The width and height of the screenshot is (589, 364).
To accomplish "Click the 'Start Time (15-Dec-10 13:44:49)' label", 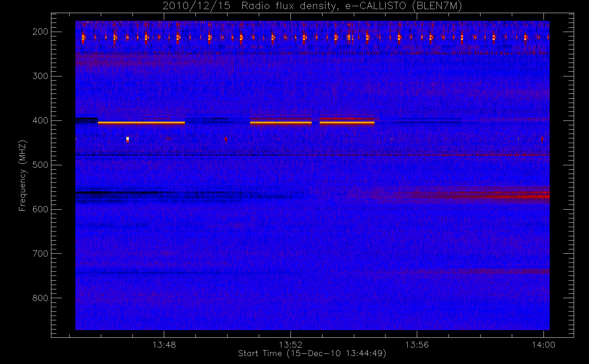I will click(x=312, y=353).
